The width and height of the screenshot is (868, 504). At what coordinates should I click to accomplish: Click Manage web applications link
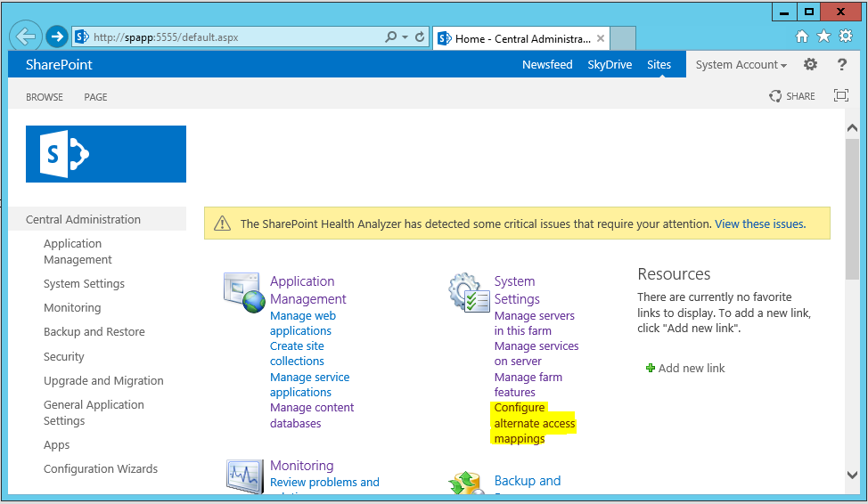point(303,323)
